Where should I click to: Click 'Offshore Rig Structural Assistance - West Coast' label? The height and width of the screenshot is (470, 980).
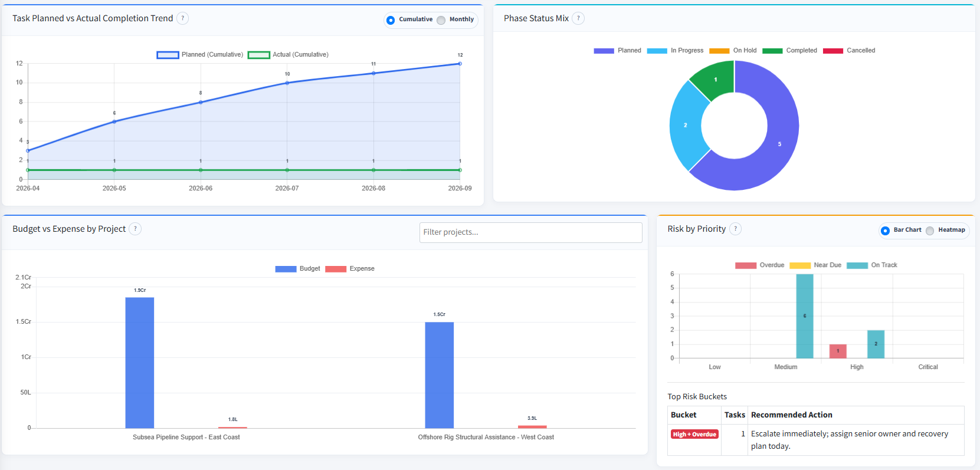point(486,438)
